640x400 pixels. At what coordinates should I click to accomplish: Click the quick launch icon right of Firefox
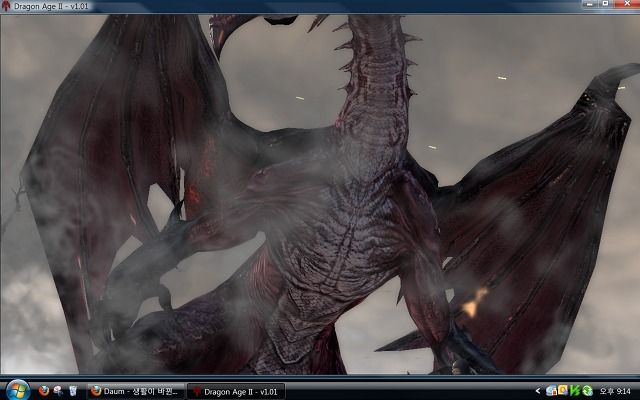click(x=58, y=391)
